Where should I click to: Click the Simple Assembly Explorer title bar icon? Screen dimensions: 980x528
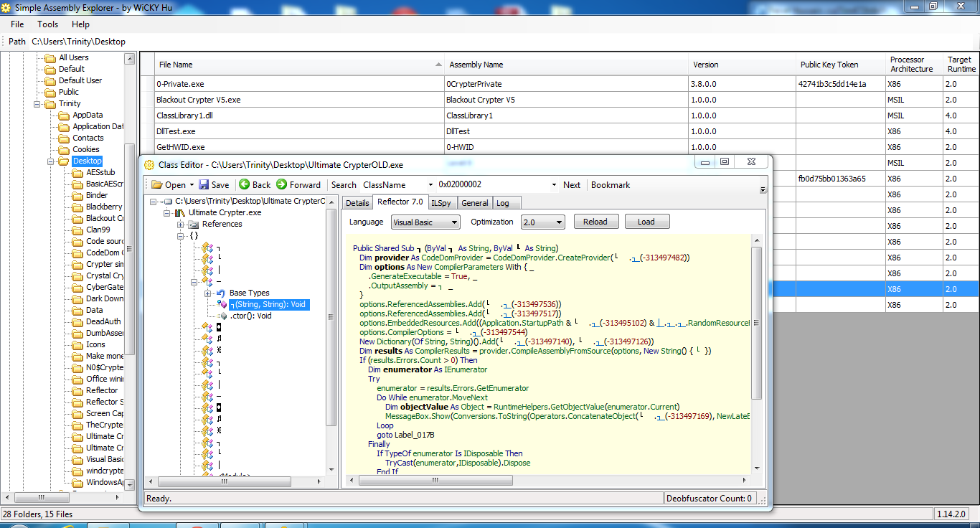pos(6,6)
